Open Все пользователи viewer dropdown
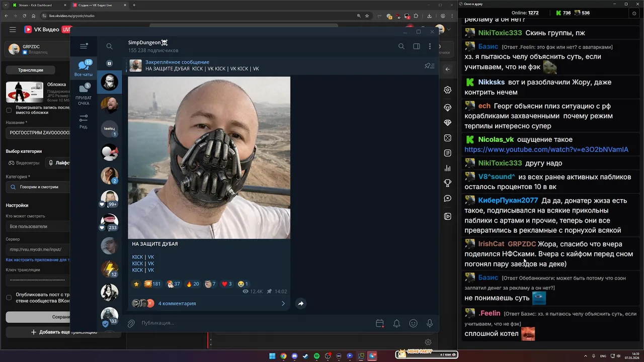Screen dimensions: 644x362 (x=38, y=226)
